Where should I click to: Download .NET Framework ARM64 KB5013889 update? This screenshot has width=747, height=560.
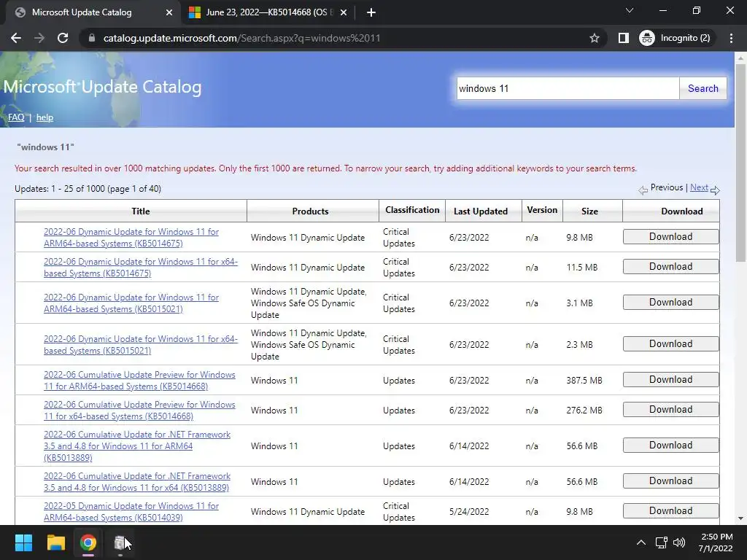pos(671,446)
